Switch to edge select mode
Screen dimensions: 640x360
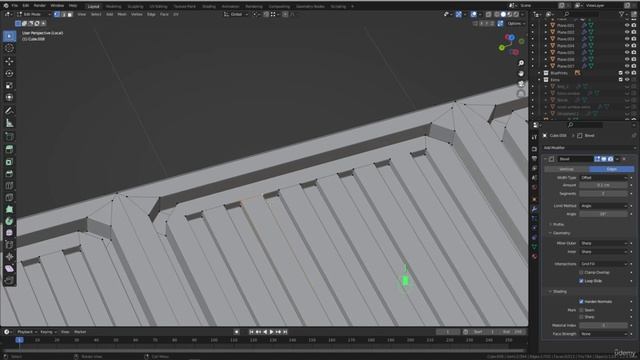(x=63, y=14)
